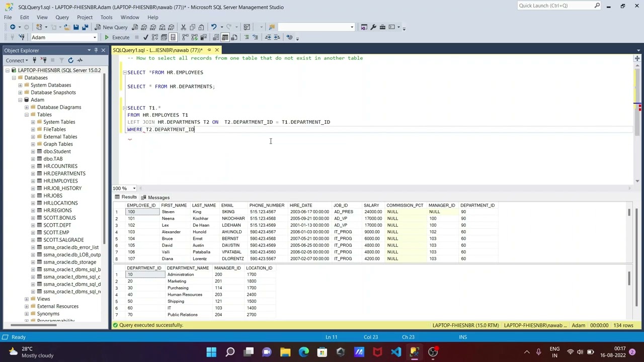Open the Tools menu
The image size is (644, 362).
click(106, 17)
